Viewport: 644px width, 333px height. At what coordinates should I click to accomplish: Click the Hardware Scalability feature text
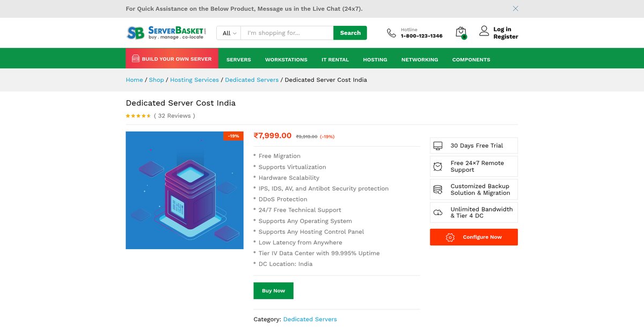click(289, 178)
